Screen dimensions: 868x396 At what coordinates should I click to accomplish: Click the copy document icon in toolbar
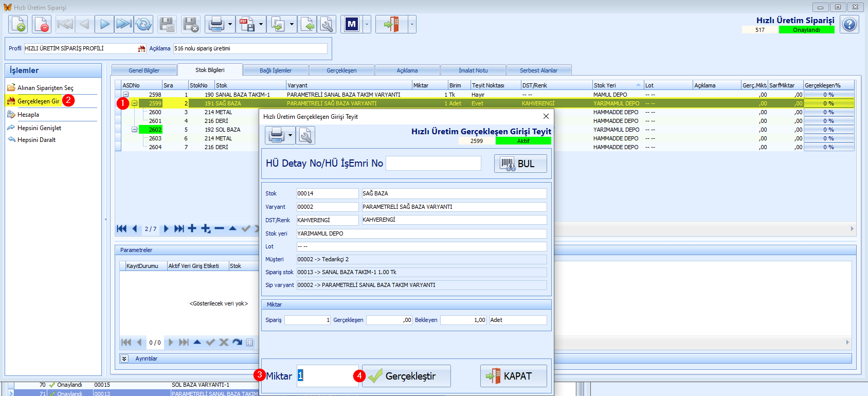(x=278, y=24)
